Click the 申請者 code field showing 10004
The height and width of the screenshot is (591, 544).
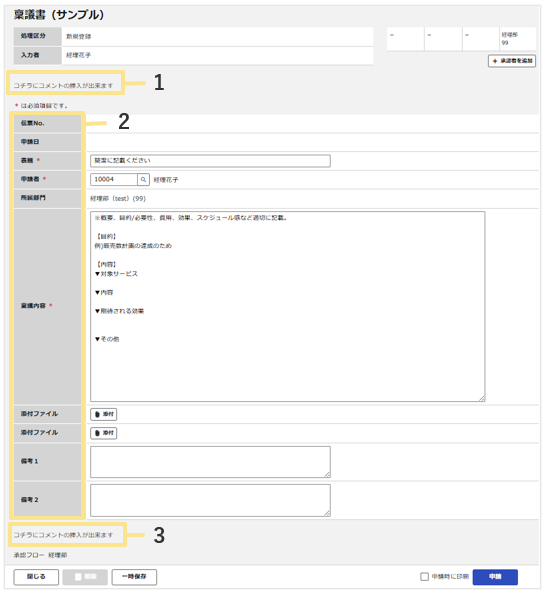click(114, 180)
